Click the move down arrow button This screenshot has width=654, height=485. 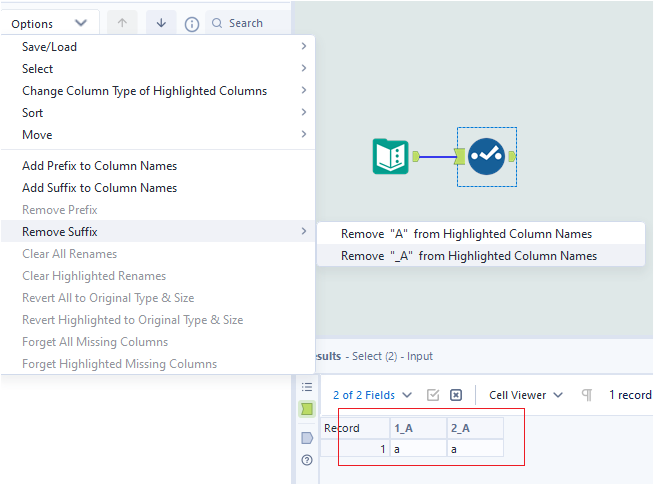tap(161, 23)
